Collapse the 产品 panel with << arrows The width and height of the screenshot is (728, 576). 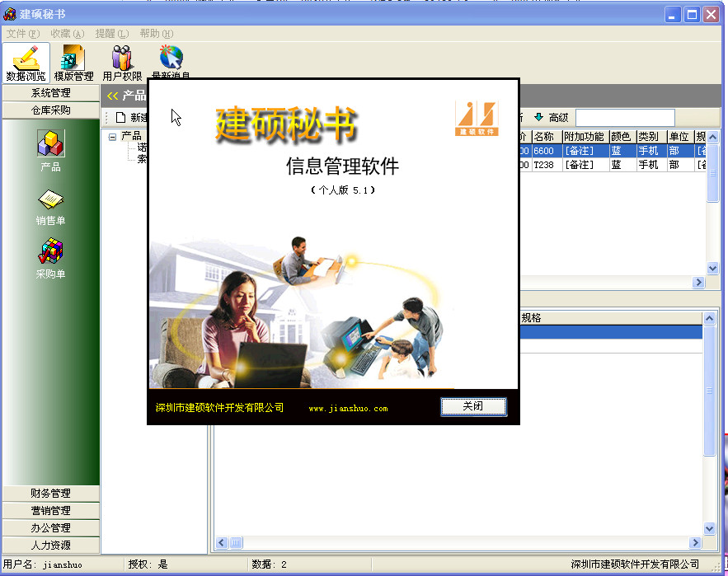(110, 95)
